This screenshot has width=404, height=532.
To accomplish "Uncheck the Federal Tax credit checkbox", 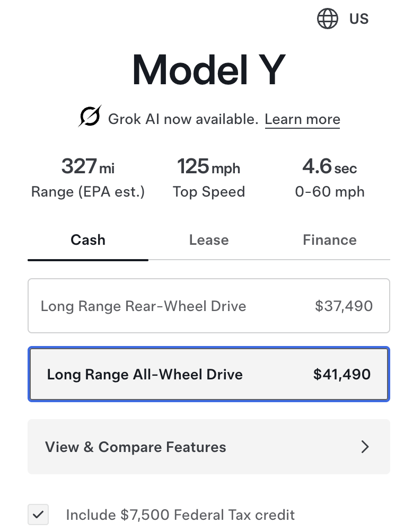I will pos(38,515).
